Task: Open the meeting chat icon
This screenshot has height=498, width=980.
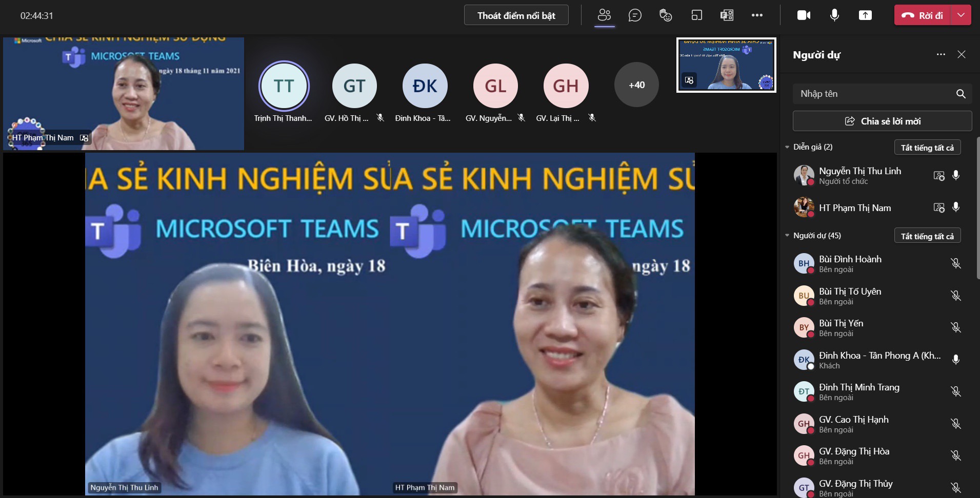Action: (635, 15)
